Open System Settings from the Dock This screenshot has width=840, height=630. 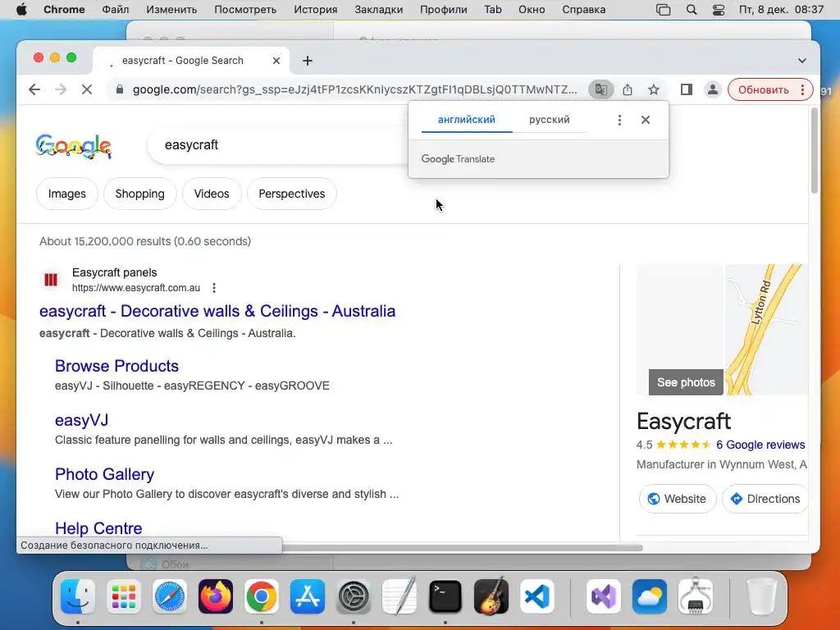354,596
